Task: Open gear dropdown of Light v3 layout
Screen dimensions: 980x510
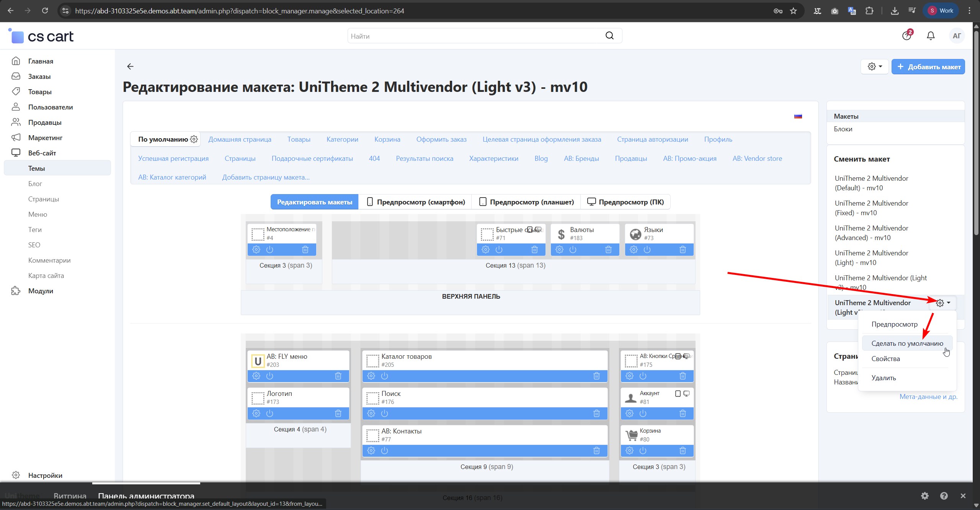Action: click(943, 303)
